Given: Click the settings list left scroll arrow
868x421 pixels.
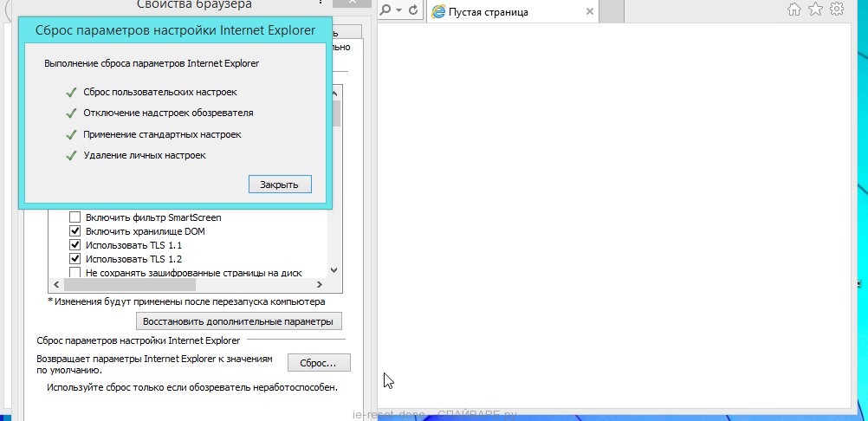Looking at the screenshot, I should click(x=56, y=284).
